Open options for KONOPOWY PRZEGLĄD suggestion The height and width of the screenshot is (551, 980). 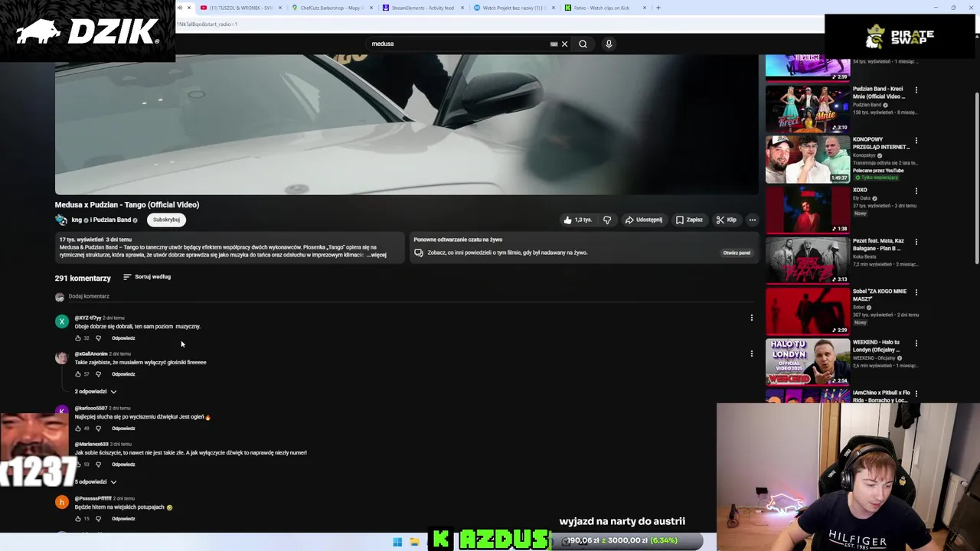(916, 141)
